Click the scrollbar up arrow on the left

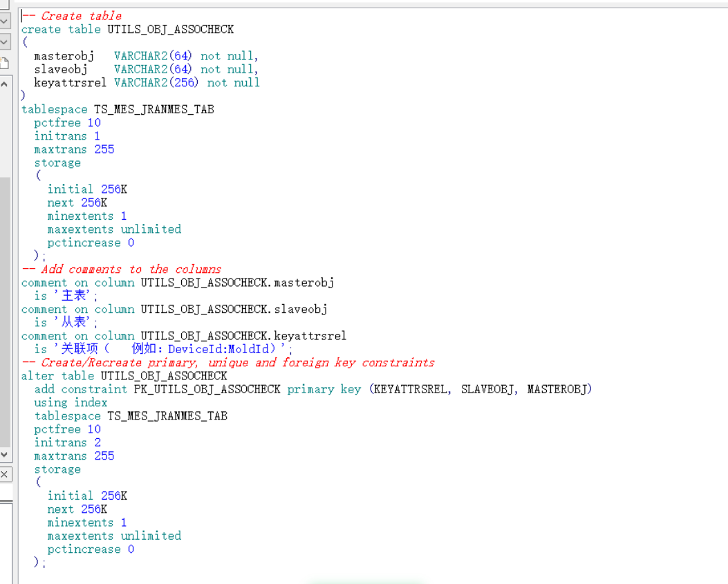pos(6,84)
